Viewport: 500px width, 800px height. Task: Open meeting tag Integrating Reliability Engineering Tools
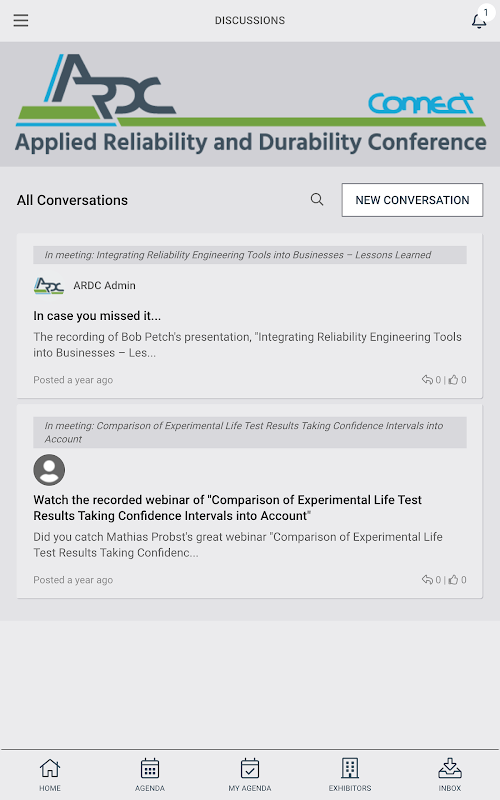(250, 255)
